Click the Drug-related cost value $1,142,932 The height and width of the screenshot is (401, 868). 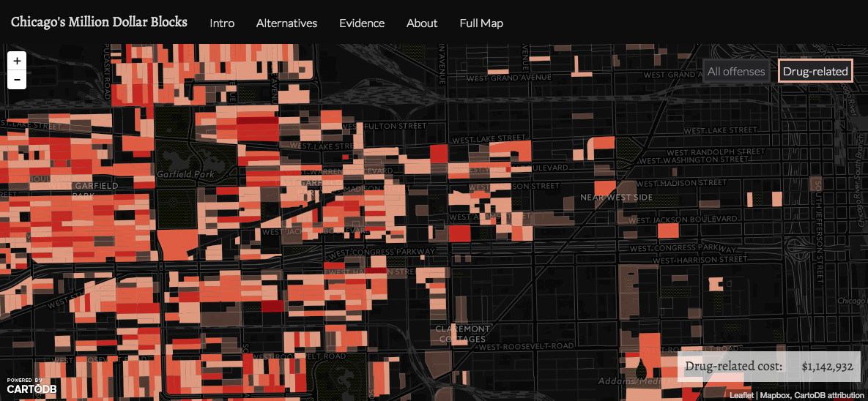(x=827, y=366)
